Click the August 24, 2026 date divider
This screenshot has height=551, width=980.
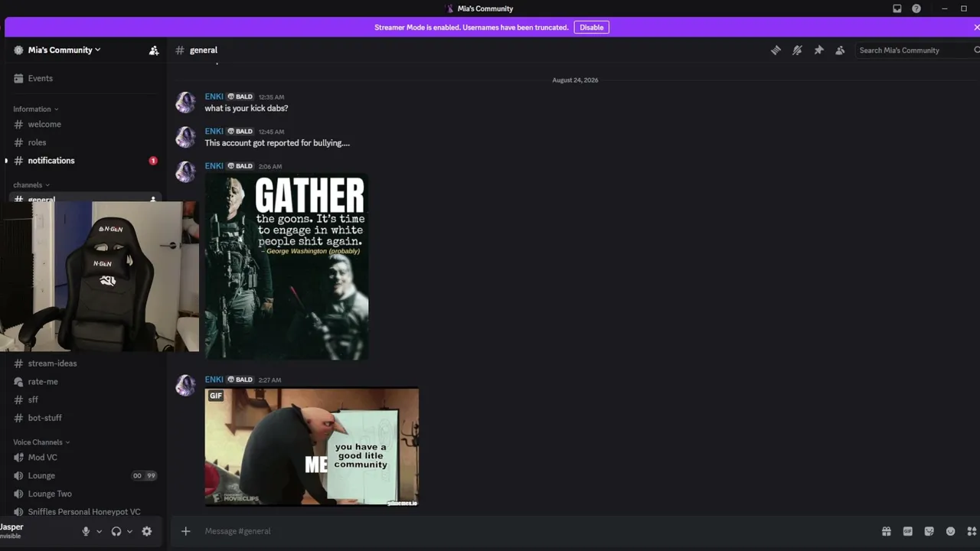tap(575, 80)
